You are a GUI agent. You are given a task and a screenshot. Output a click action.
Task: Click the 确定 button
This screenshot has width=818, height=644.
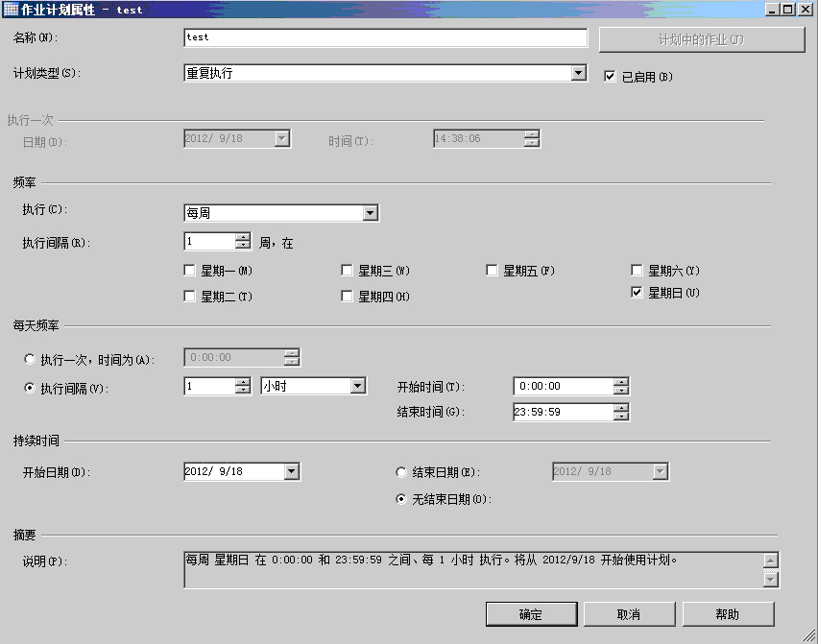pos(531,614)
